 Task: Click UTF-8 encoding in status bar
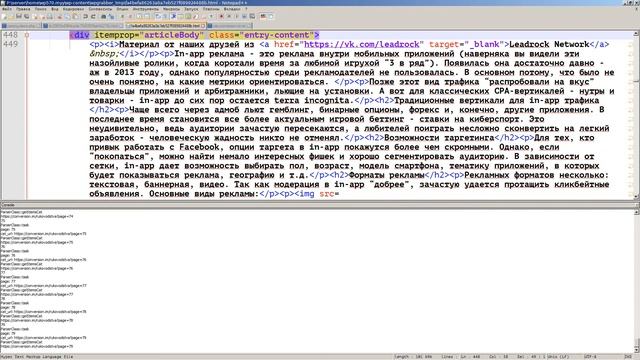point(590,357)
